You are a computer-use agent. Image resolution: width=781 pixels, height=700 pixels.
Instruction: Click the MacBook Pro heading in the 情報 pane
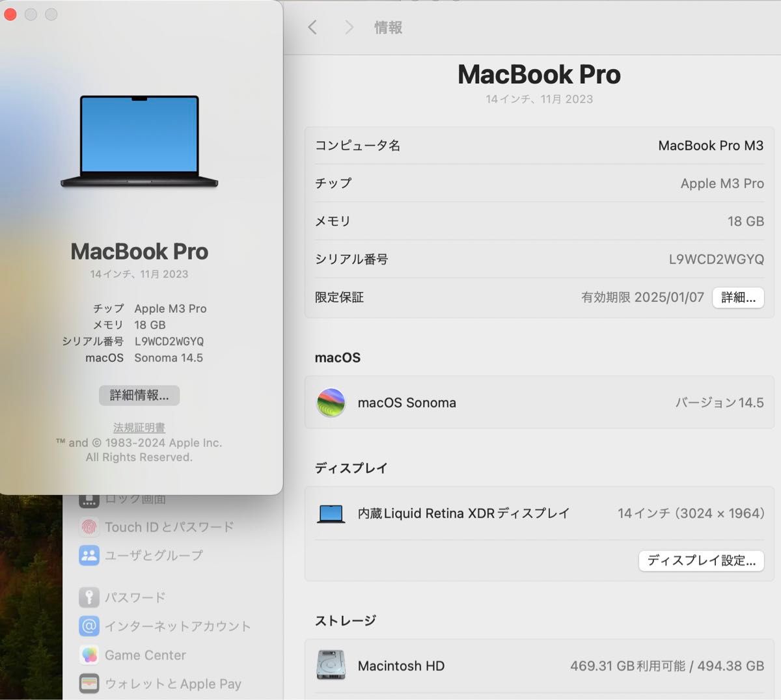click(x=539, y=74)
